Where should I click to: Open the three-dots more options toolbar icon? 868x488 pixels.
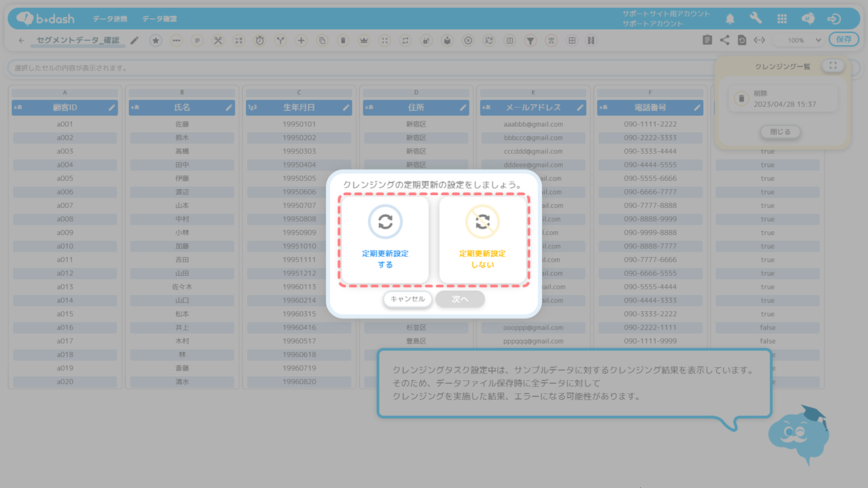[x=176, y=41]
